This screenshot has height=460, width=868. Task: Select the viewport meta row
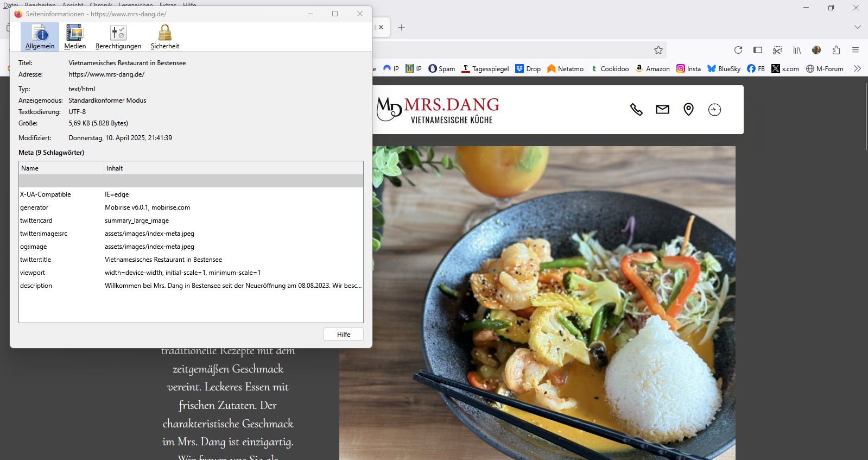[x=191, y=273]
